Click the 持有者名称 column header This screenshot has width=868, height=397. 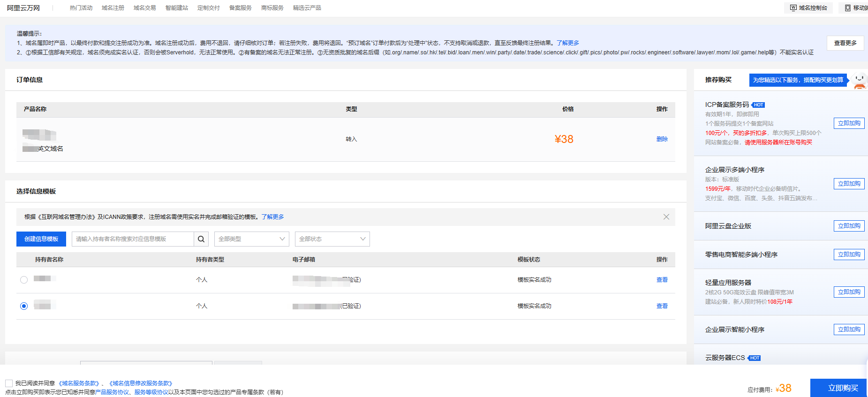click(49, 260)
